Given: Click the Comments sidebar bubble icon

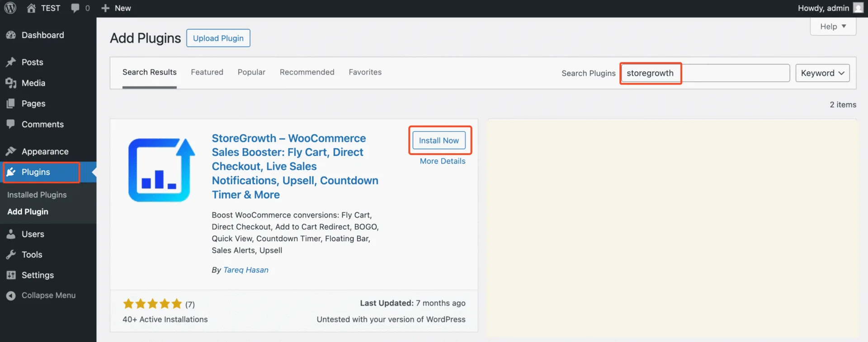Looking at the screenshot, I should tap(11, 124).
